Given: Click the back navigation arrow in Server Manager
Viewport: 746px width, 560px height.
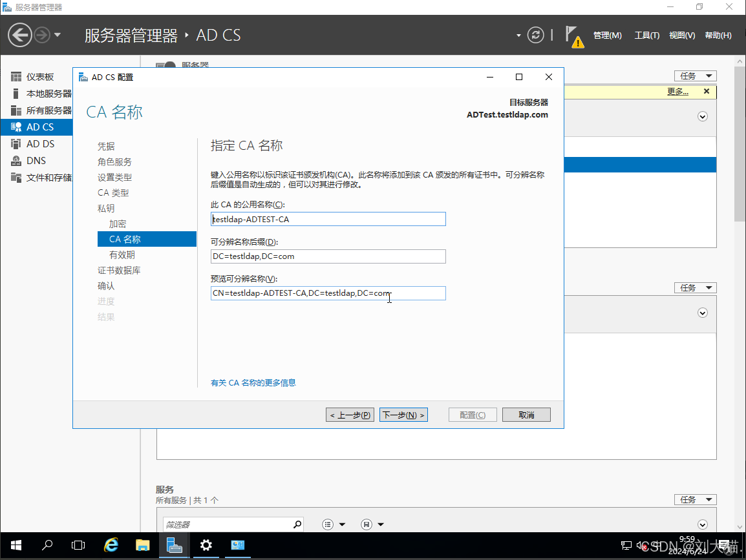Looking at the screenshot, I should pos(20,35).
